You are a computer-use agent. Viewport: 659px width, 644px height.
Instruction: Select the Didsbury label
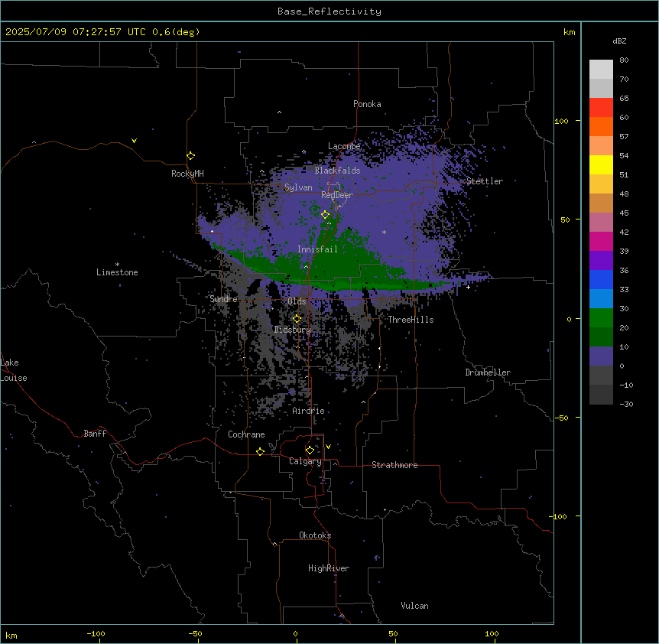(x=293, y=330)
